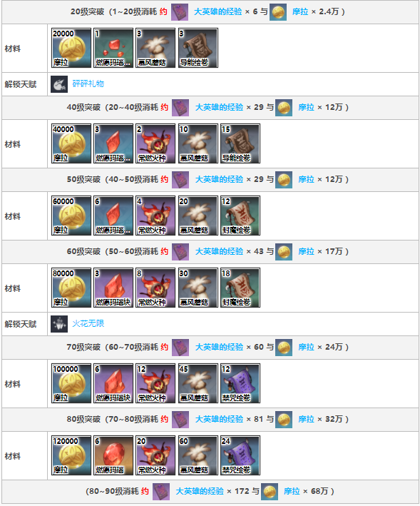420x506 pixels.
Task: Open 大英雄的经验 link in the 20级突破 row
Action: 218,11
